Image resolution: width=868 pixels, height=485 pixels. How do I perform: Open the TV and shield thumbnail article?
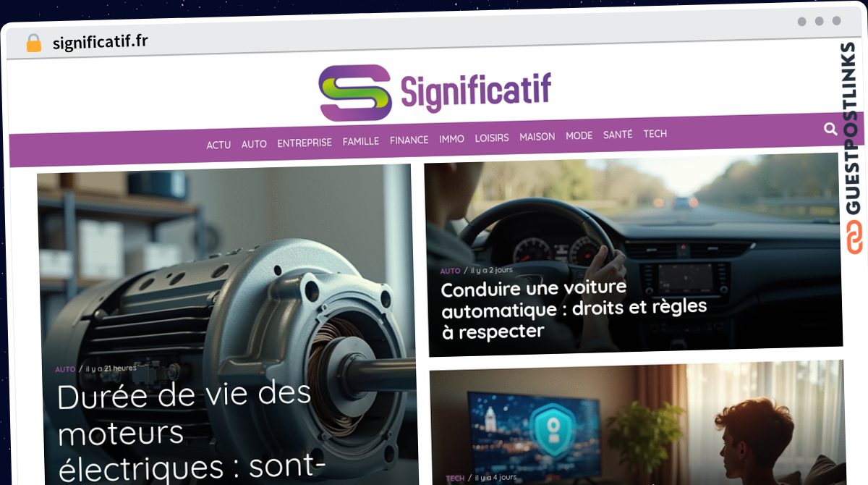(637, 423)
